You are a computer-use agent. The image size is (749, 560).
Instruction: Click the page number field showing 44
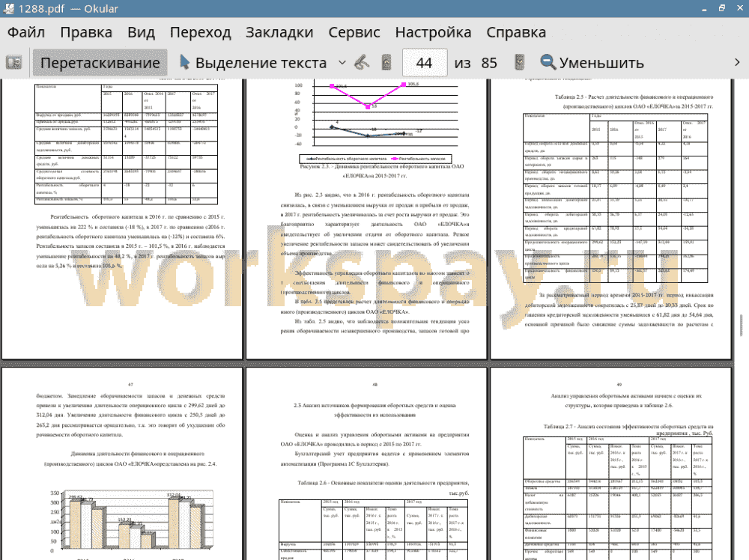[x=425, y=63]
